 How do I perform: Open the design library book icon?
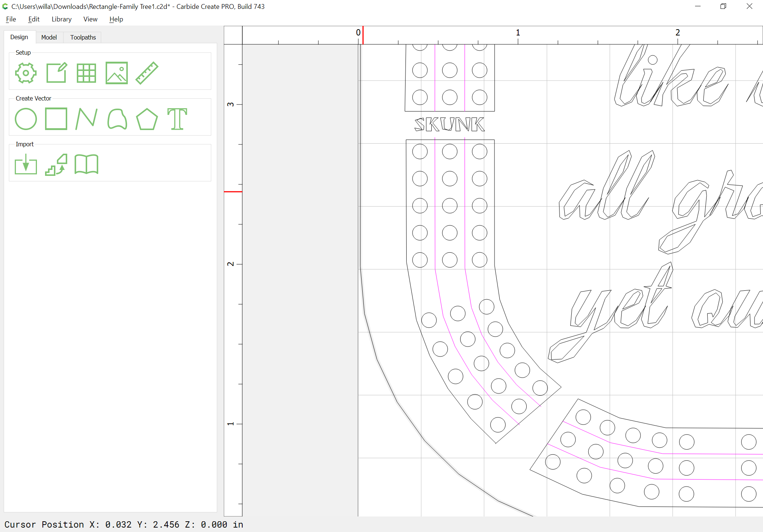86,164
